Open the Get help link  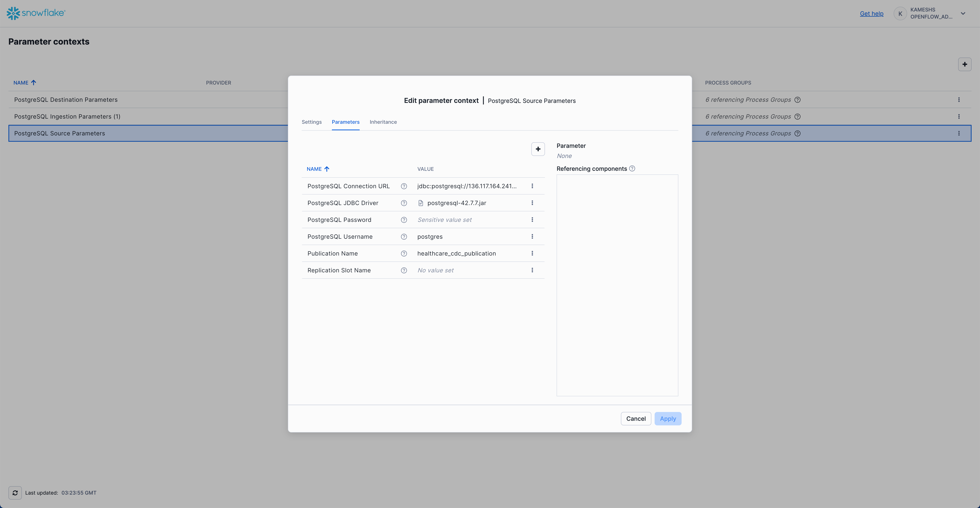(x=871, y=13)
